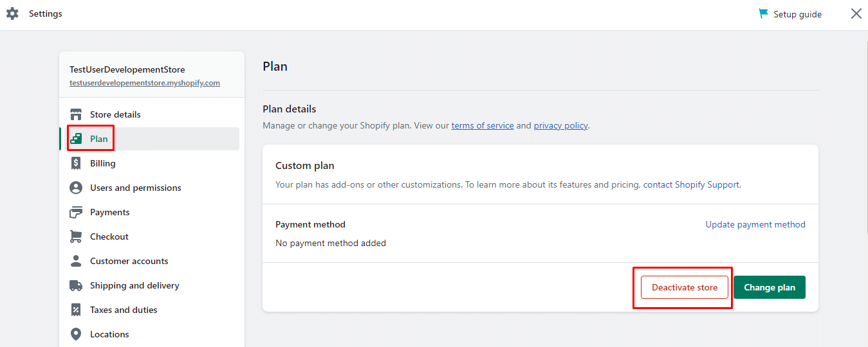This screenshot has width=868, height=347.
Task: Click the Setup guide flag icon
Action: coord(764,13)
